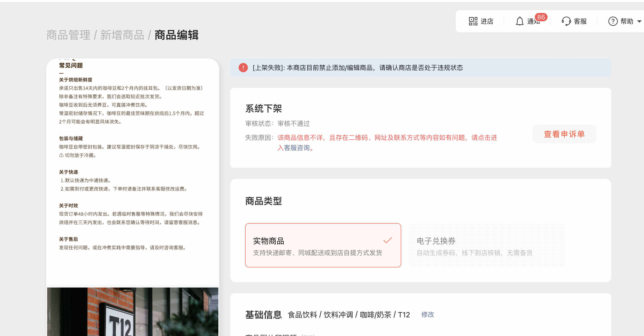
Task: Click 修改 next to category path
Action: click(x=427, y=315)
